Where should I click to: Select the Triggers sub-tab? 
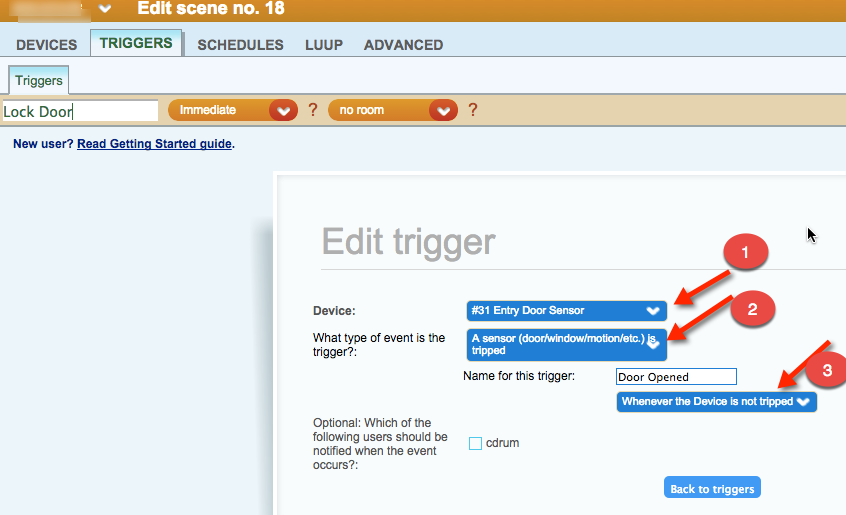click(x=39, y=80)
